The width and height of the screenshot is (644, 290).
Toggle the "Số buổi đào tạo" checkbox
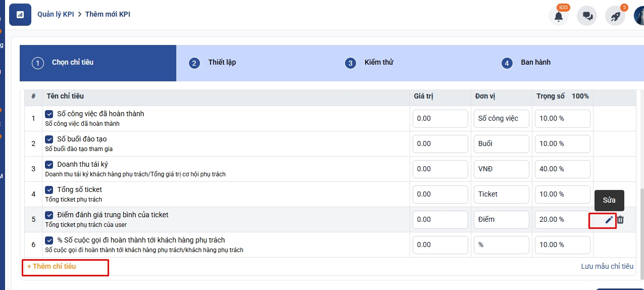[x=49, y=139]
